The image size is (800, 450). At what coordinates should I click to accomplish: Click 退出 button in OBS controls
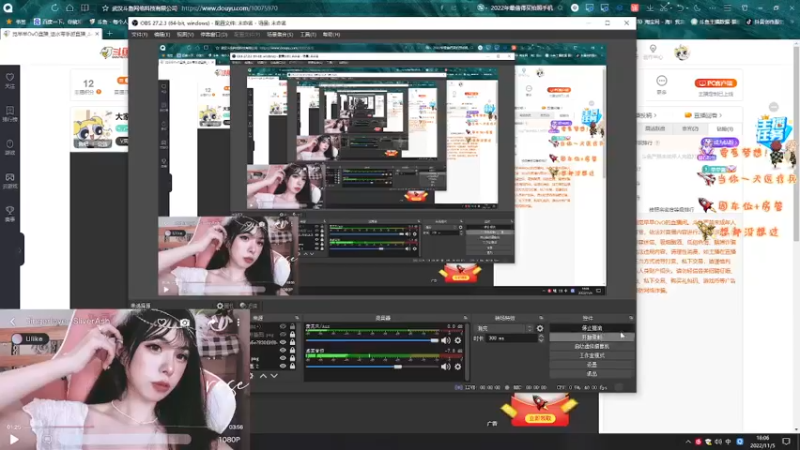point(592,374)
